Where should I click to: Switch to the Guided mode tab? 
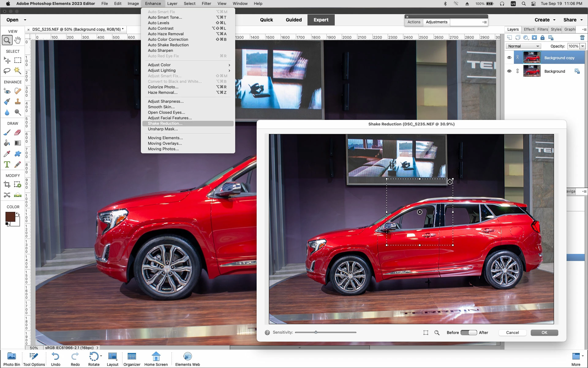[x=293, y=20]
